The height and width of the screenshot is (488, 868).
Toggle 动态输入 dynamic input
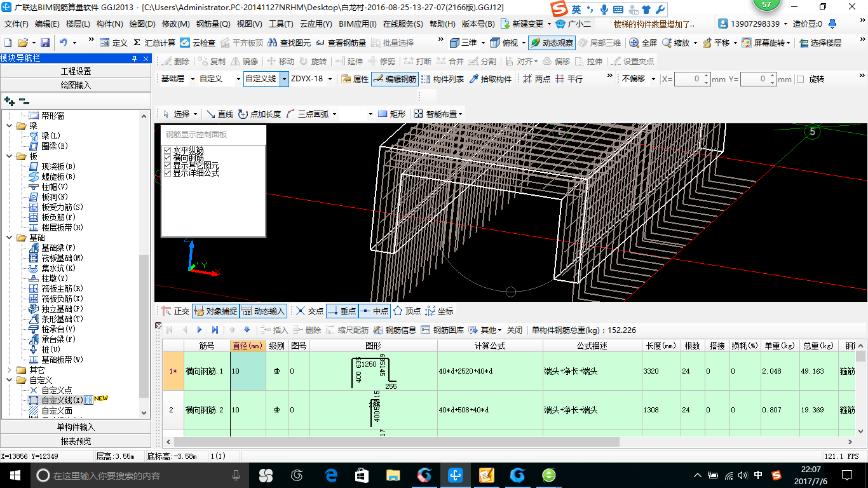click(x=263, y=311)
